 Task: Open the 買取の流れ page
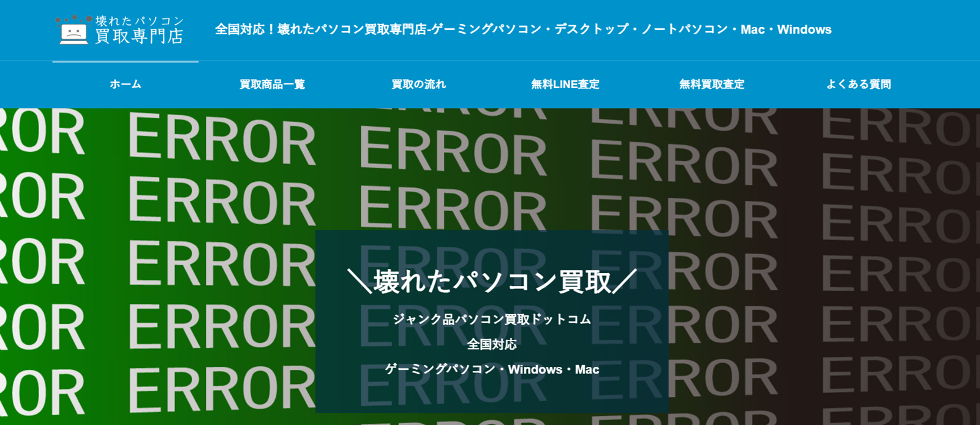pyautogui.click(x=419, y=85)
